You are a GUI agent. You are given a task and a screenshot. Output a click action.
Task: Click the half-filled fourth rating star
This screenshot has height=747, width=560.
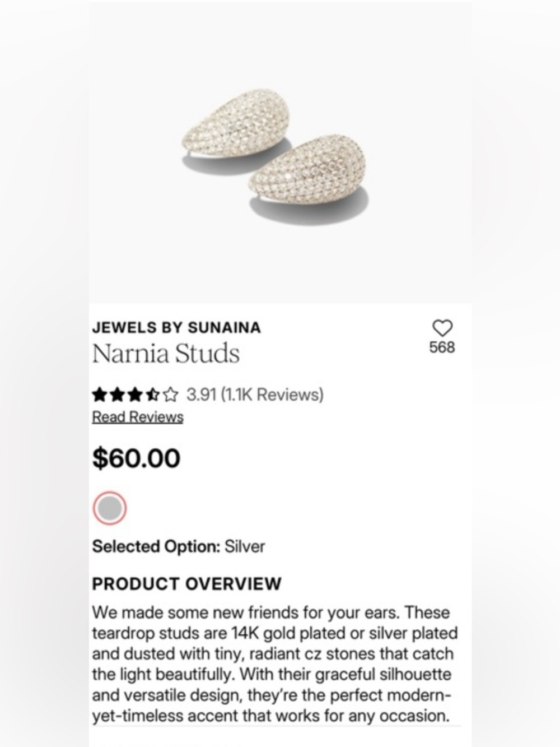(x=152, y=395)
